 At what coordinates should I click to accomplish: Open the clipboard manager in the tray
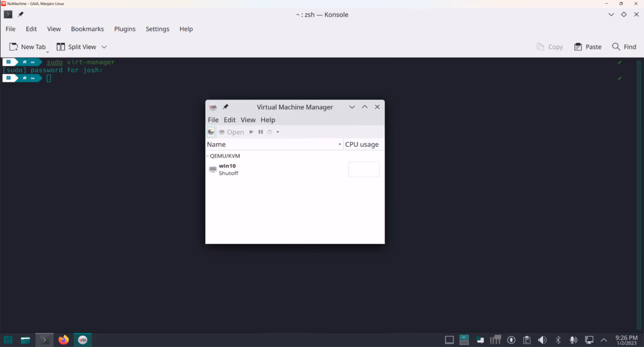(527, 340)
